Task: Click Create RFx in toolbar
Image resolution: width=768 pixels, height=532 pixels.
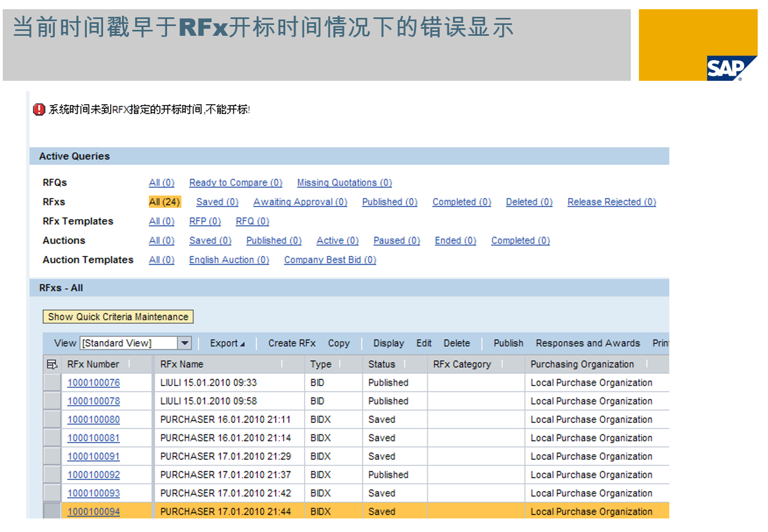Action: 292,343
